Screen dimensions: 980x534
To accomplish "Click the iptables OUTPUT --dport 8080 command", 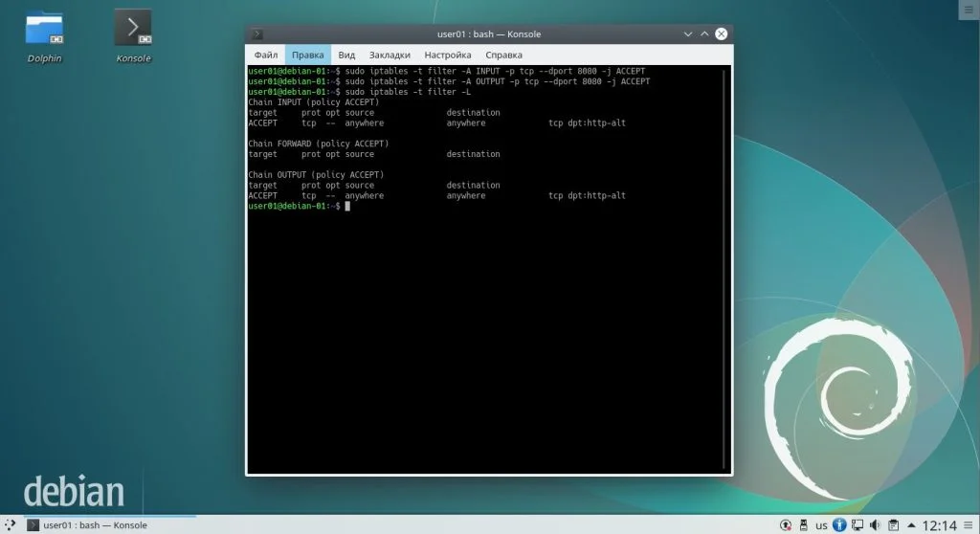I will (x=498, y=81).
